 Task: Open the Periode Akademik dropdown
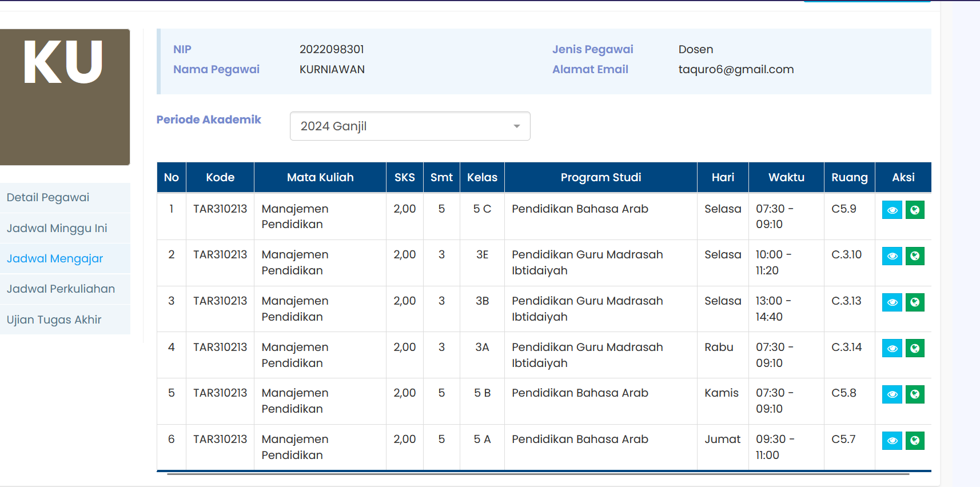409,126
